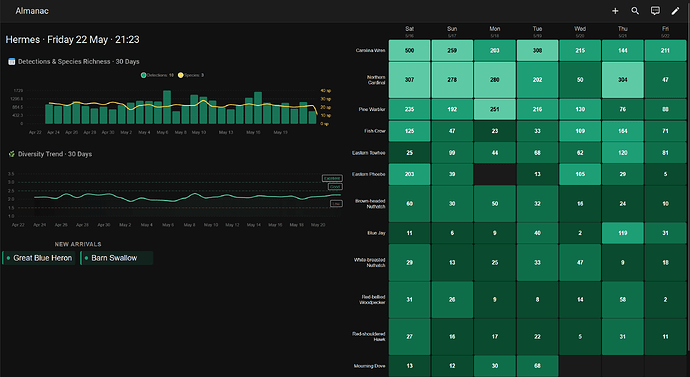This screenshot has width=690, height=377.
Task: Click Eastern Phoebe Wednesday cell showing 105
Action: [x=580, y=175]
